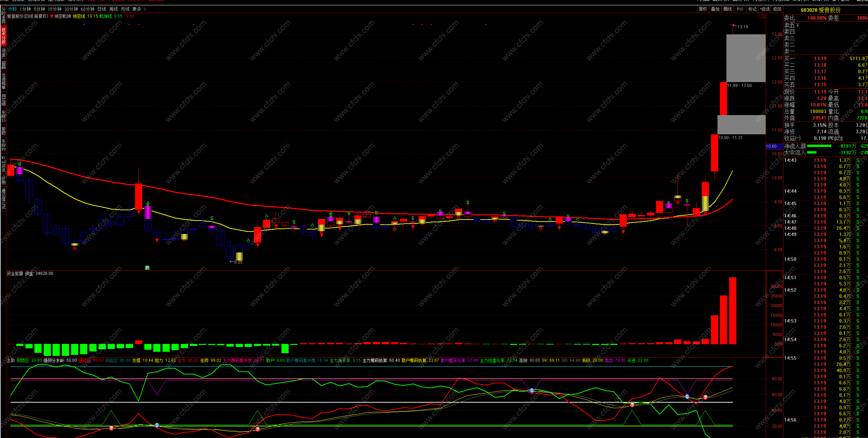Click the green 跌 marker under the candles
The width and height of the screenshot is (868, 438).
[x=147, y=268]
